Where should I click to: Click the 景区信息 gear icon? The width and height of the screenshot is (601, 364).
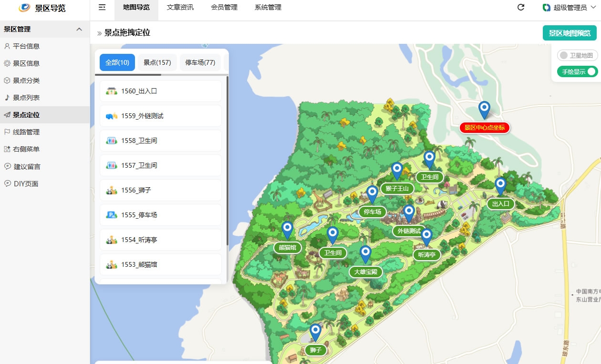[7, 63]
